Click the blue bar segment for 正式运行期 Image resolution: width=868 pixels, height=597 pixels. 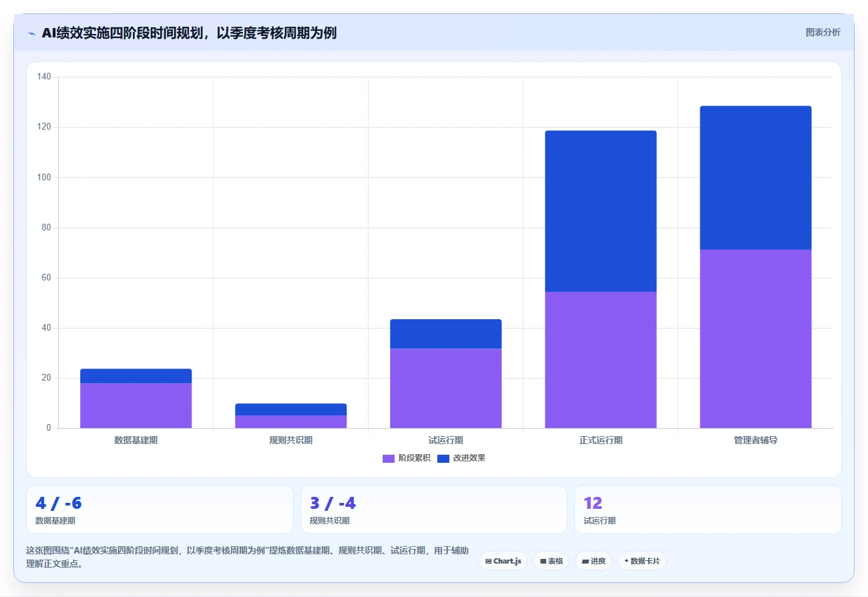click(601, 211)
